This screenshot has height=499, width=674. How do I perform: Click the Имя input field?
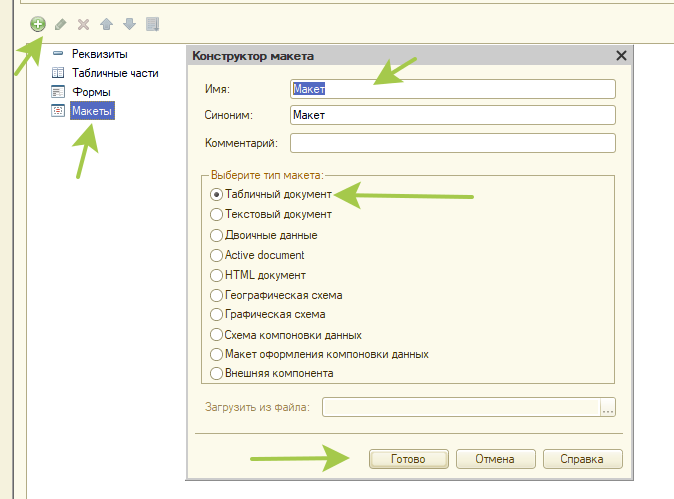tap(451, 89)
